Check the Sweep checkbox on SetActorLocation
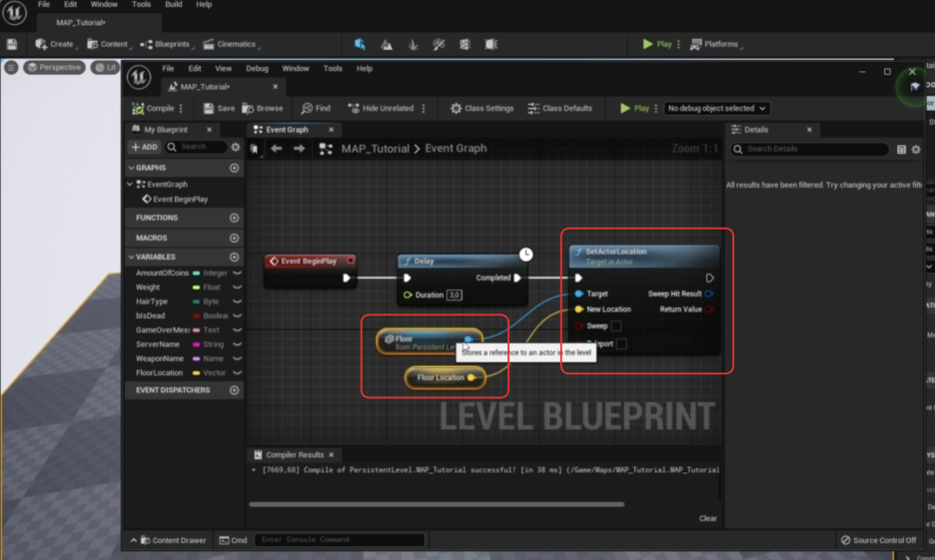Viewport: 935px width, 560px height. [616, 325]
